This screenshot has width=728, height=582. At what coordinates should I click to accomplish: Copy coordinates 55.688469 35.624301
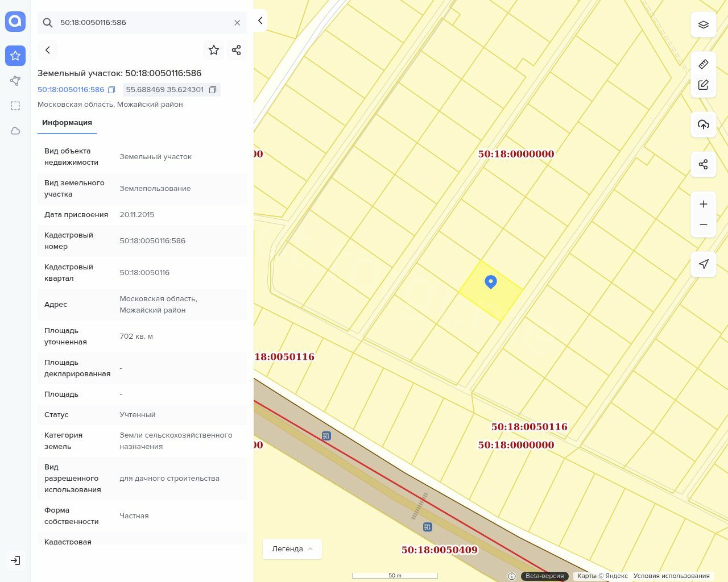213,90
